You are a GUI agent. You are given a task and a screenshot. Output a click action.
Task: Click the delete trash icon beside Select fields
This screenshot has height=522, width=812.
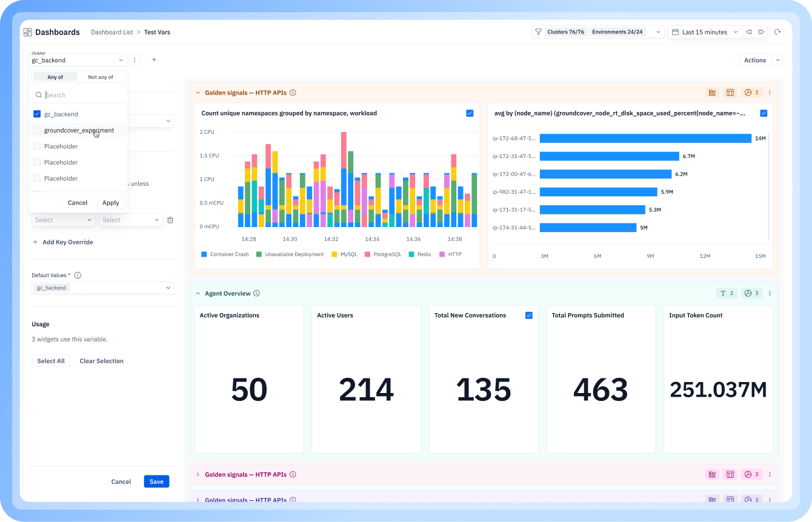pyautogui.click(x=170, y=220)
